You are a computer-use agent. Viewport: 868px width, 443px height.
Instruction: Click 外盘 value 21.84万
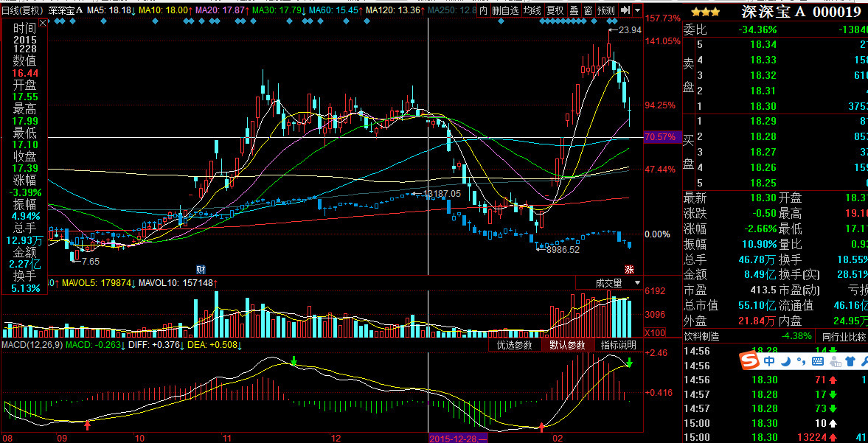pos(756,320)
